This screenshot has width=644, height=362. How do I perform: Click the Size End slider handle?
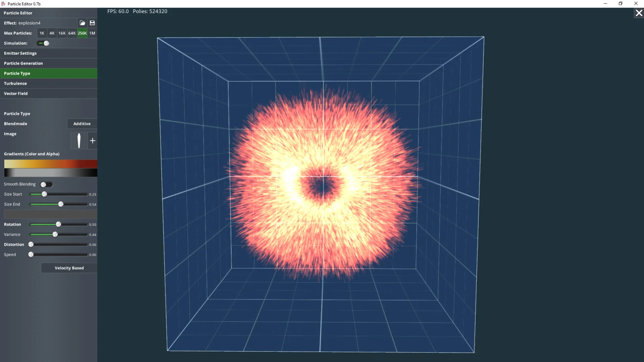click(61, 204)
